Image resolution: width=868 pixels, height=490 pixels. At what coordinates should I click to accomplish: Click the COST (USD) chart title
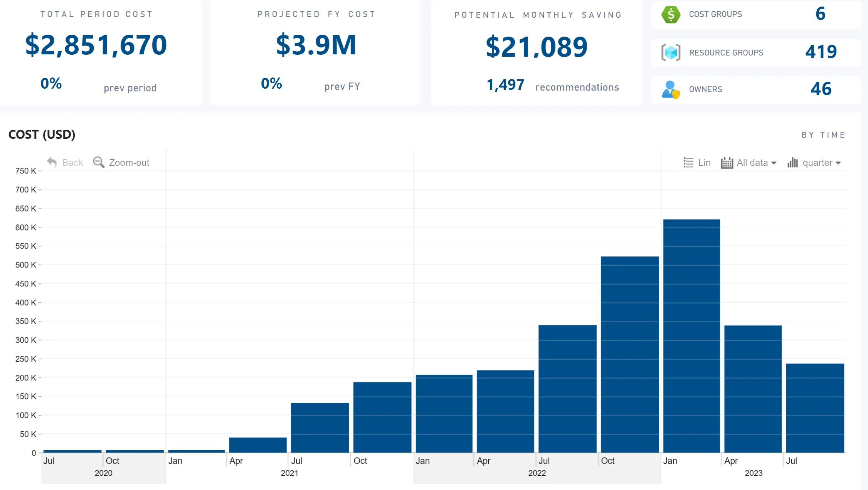(42, 135)
